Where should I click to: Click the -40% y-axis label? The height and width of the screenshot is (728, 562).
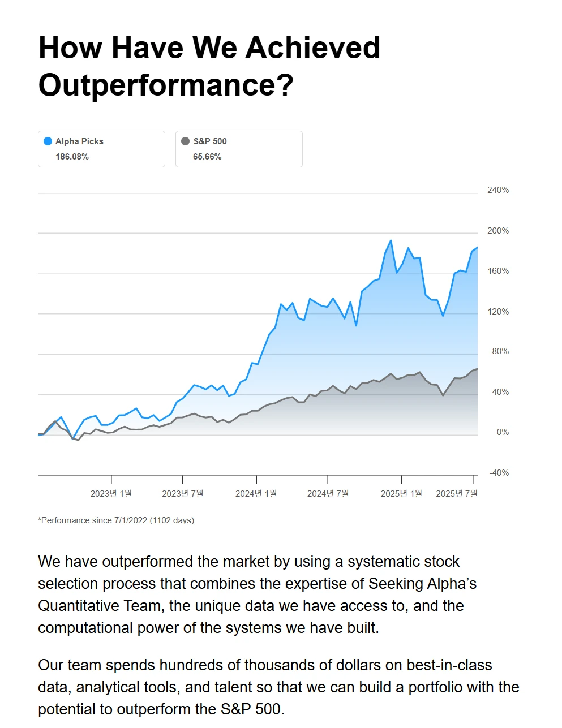tap(498, 473)
